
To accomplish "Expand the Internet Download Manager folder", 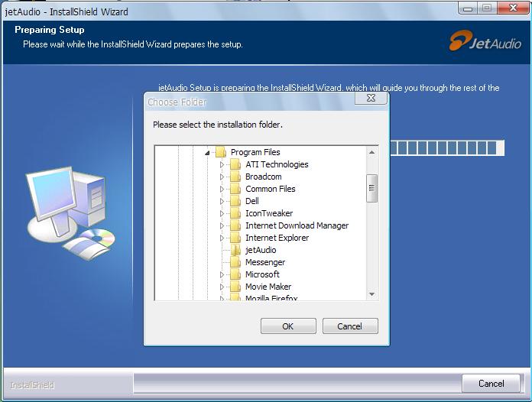I will coord(222,225).
